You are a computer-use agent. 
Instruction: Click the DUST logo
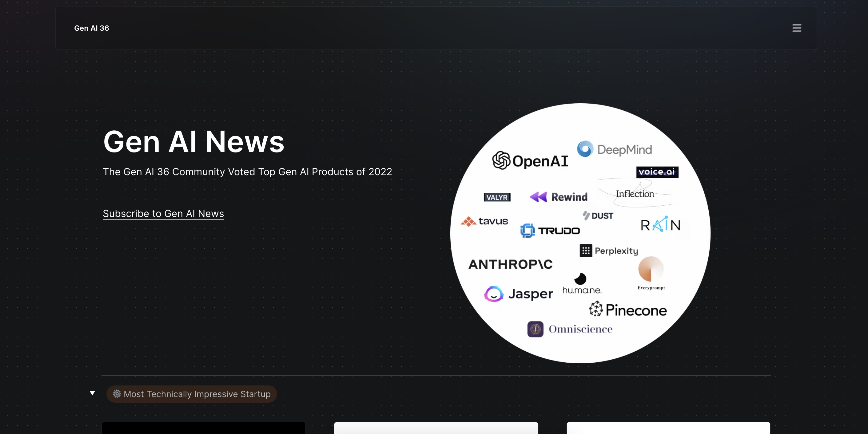pos(598,215)
